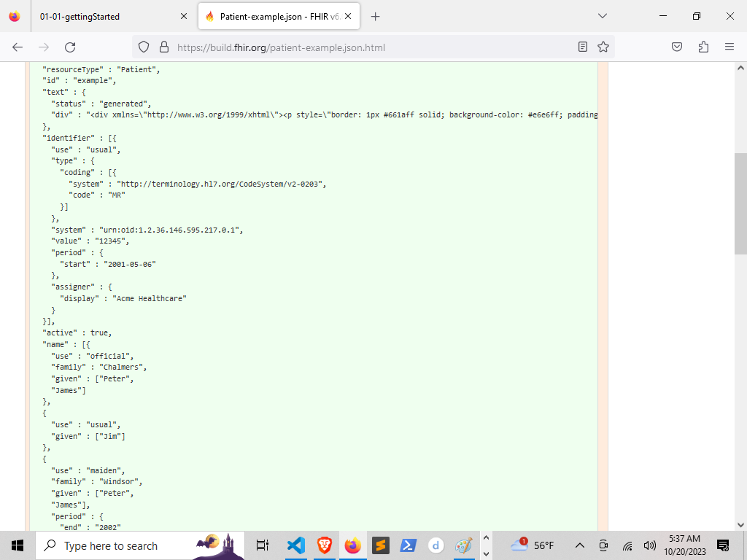This screenshot has height=560, width=747.
Task: List all open tabs
Action: point(603,16)
